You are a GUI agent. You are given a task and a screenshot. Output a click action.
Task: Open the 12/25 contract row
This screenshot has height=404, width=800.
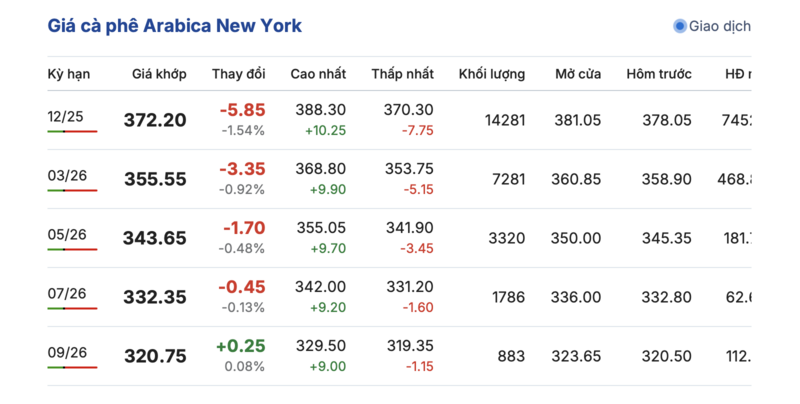66,116
